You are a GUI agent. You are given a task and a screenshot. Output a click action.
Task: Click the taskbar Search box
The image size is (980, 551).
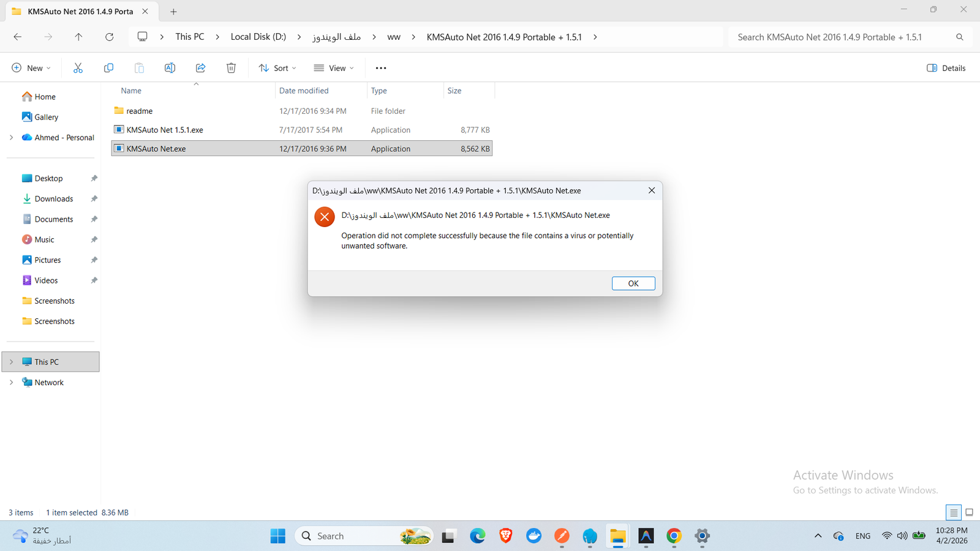coord(364,536)
